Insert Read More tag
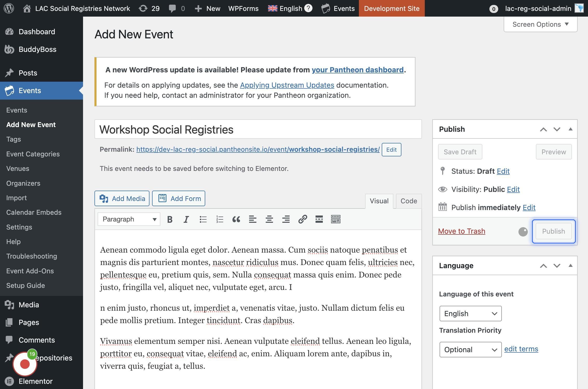588x389 pixels. [x=319, y=219]
